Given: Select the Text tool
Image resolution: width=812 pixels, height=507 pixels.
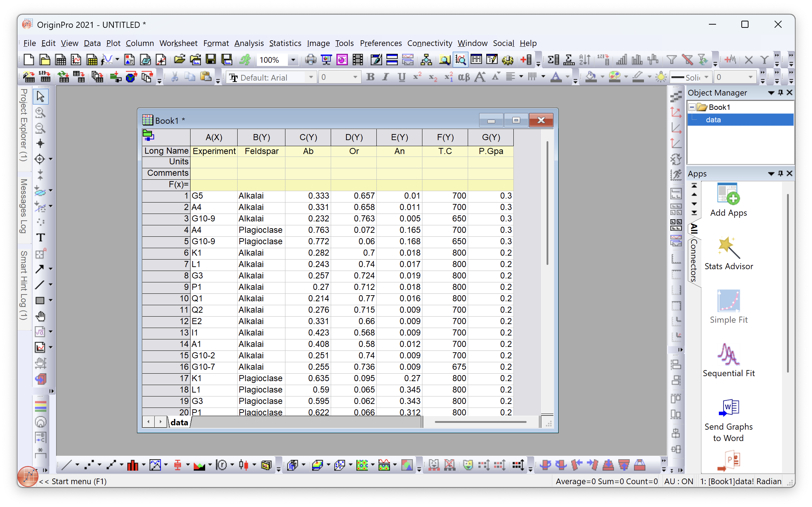Looking at the screenshot, I should (x=40, y=237).
